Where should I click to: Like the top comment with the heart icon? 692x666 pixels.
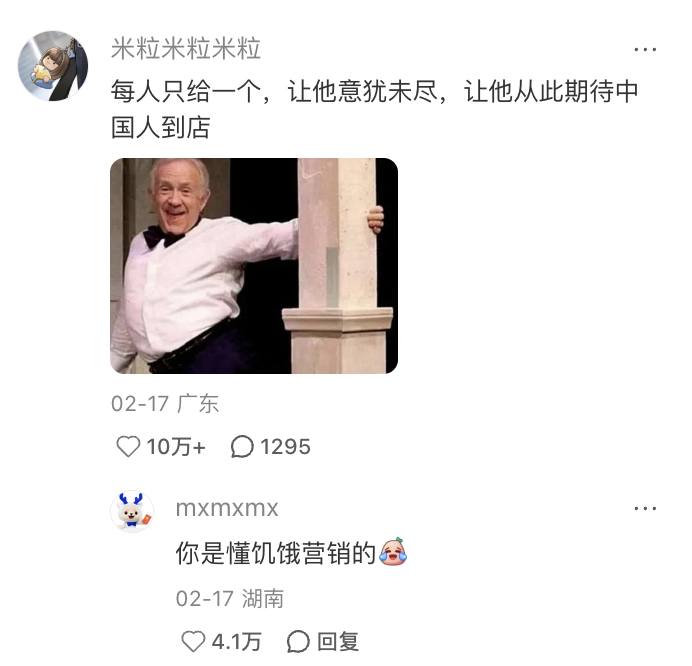click(x=128, y=446)
